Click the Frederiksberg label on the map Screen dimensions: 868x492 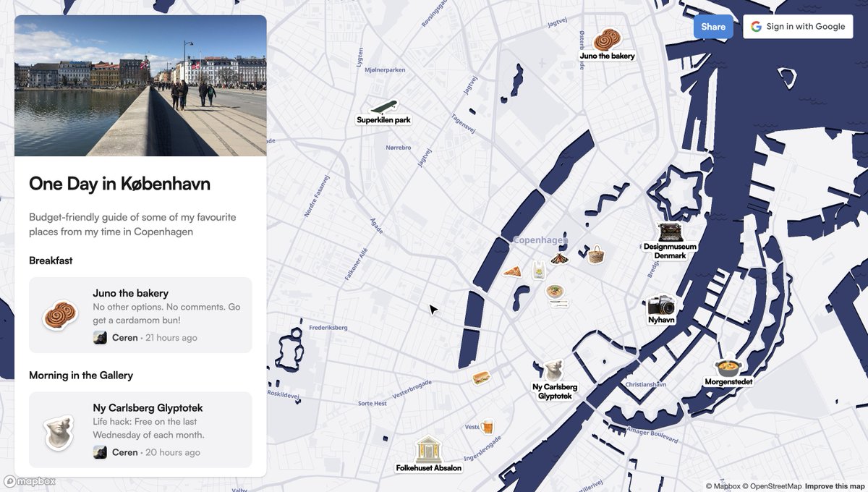tap(328, 328)
